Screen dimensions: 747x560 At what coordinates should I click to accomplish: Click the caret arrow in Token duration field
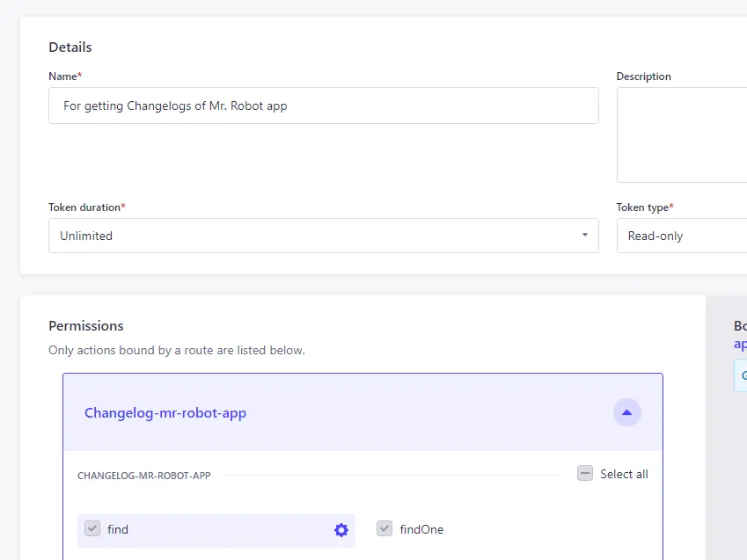click(585, 236)
